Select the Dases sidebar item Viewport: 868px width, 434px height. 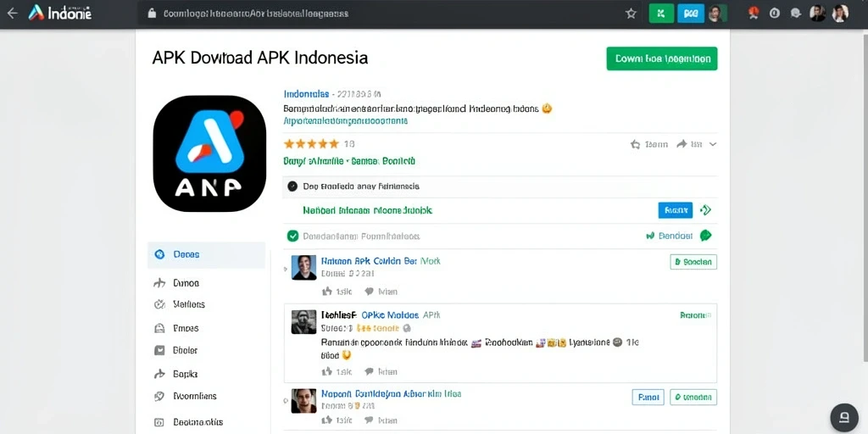point(207,254)
